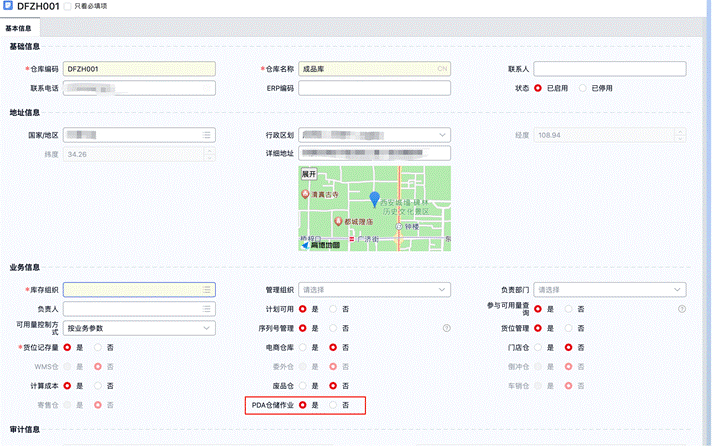Select 否 for PDA仓储作业
The width and height of the screenshot is (712, 446).
point(334,405)
